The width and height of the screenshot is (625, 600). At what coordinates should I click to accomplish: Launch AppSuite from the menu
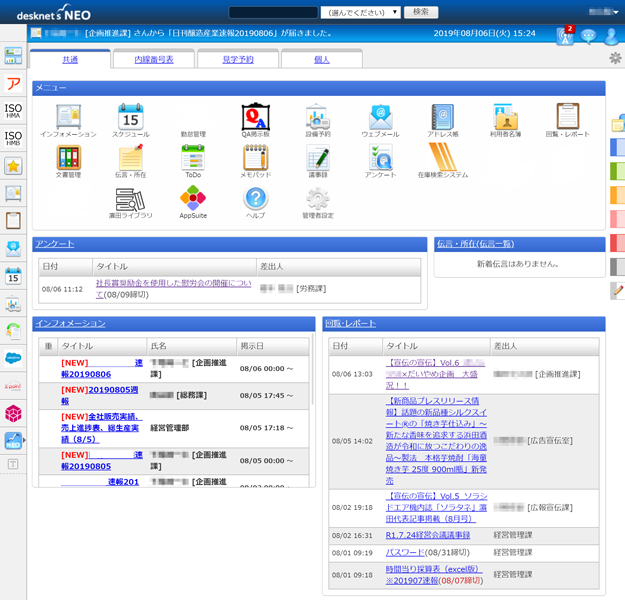pos(193,199)
